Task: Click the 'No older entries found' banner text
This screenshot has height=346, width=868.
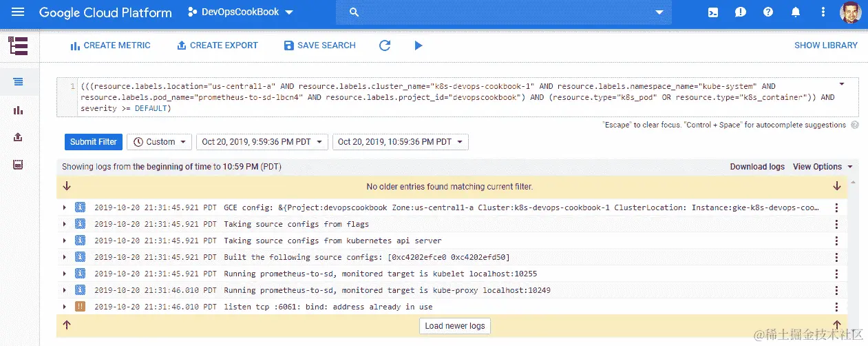Action: [449, 186]
